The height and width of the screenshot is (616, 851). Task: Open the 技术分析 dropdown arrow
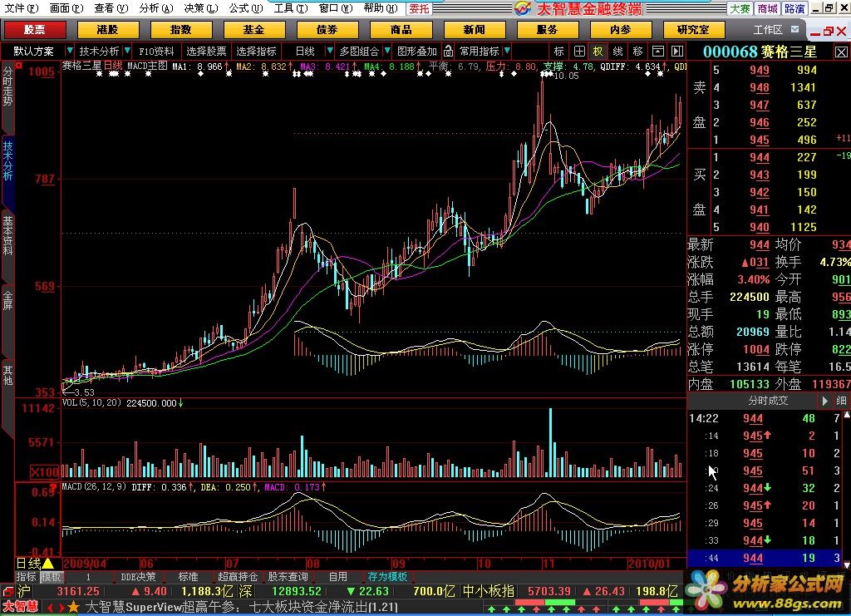point(127,51)
